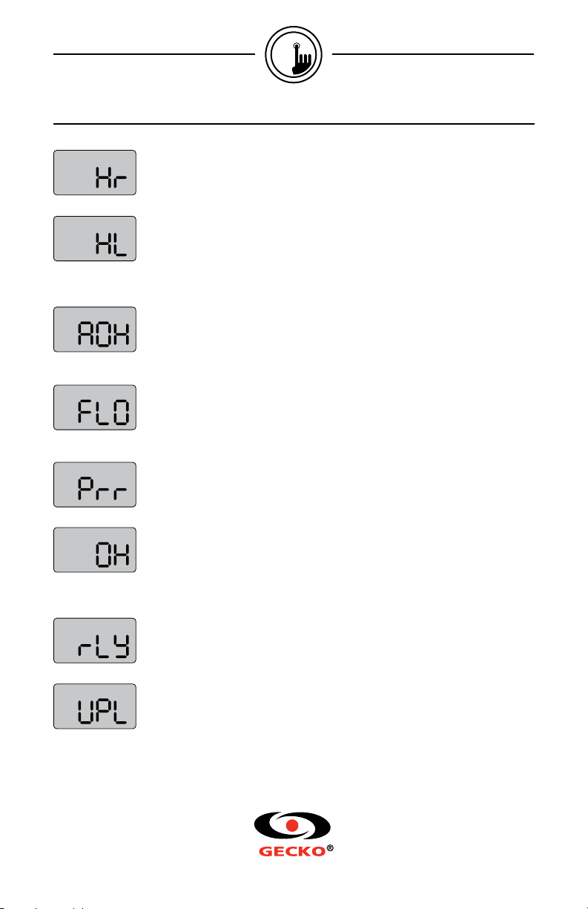This screenshot has height=909, width=588.
Task: Choose the FLO error code display
Action: tap(95, 407)
